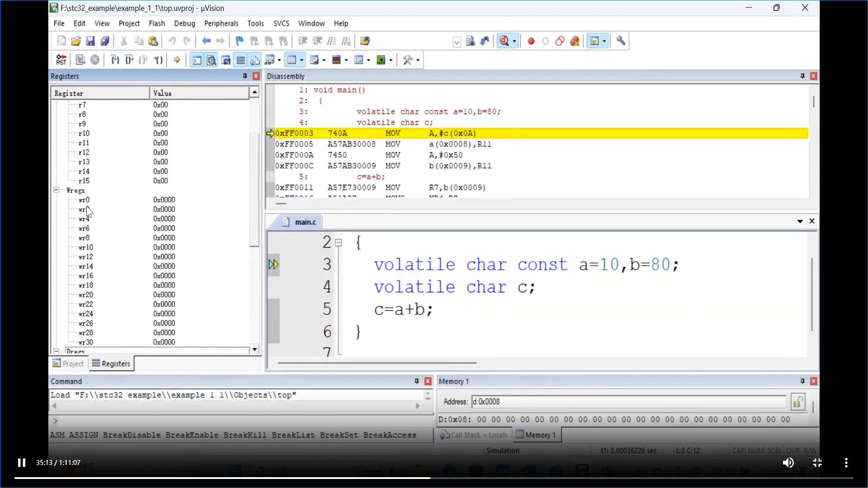This screenshot has height=488, width=868.
Task: Pause the video playback
Action: pyautogui.click(x=21, y=463)
